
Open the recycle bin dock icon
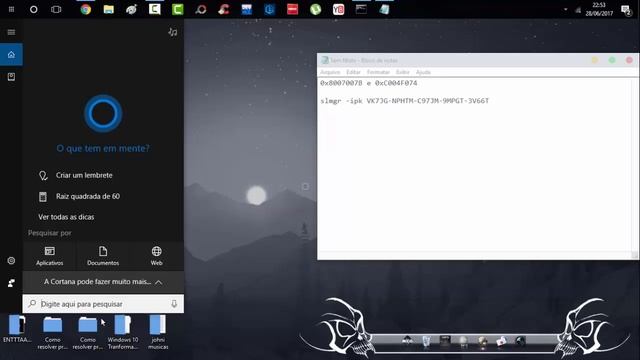426,341
